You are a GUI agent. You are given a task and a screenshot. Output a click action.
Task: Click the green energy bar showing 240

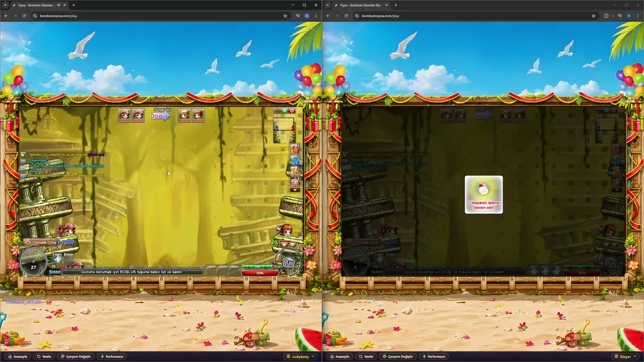tap(257, 266)
